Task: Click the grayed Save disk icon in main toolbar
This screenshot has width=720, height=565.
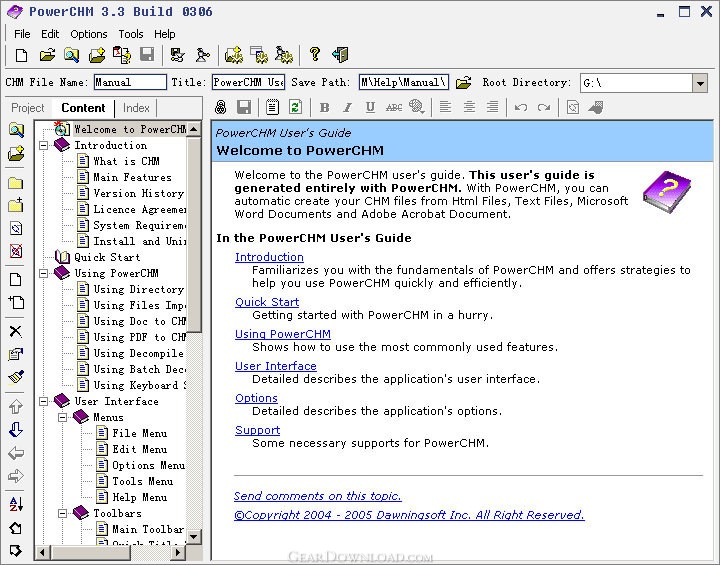Action: [x=147, y=55]
